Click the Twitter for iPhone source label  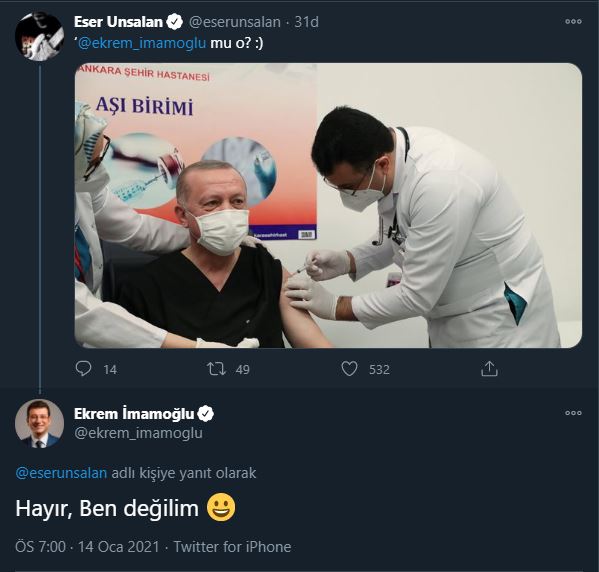[232, 547]
